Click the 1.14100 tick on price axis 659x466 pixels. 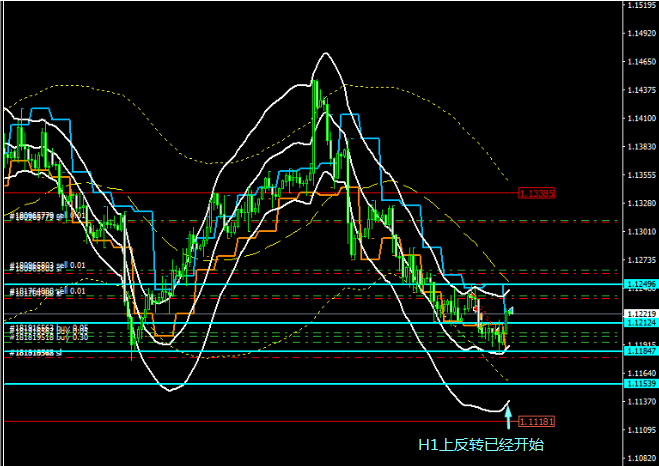coord(640,118)
